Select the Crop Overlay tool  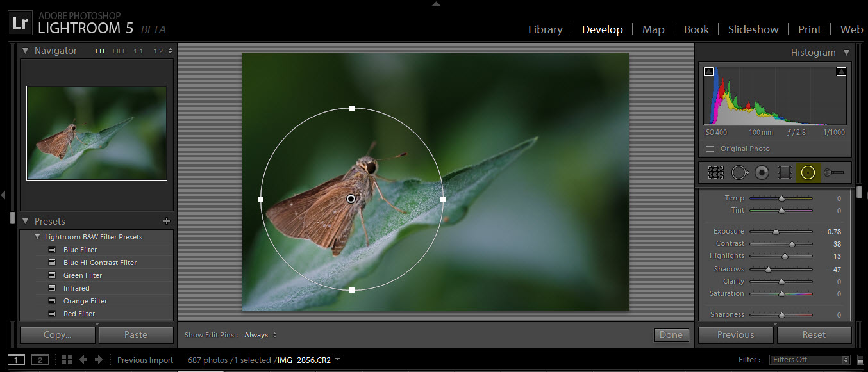tap(715, 172)
